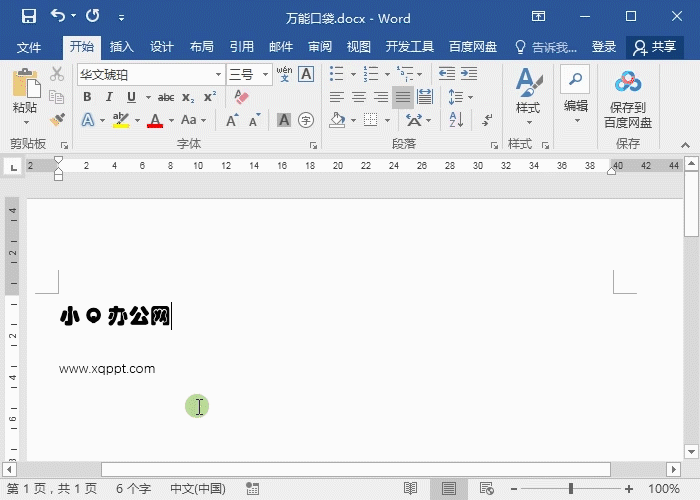Toggle character shading

pyautogui.click(x=284, y=120)
